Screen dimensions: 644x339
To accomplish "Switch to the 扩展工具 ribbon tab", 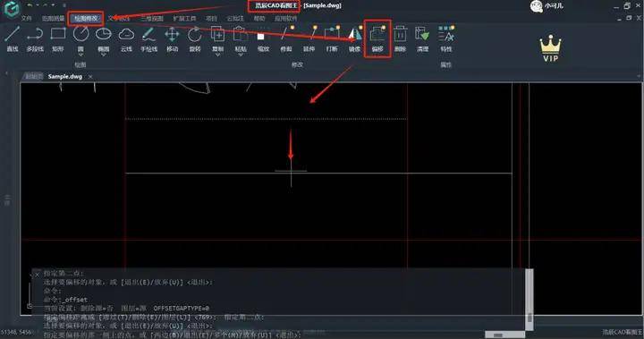I will 184,19.
